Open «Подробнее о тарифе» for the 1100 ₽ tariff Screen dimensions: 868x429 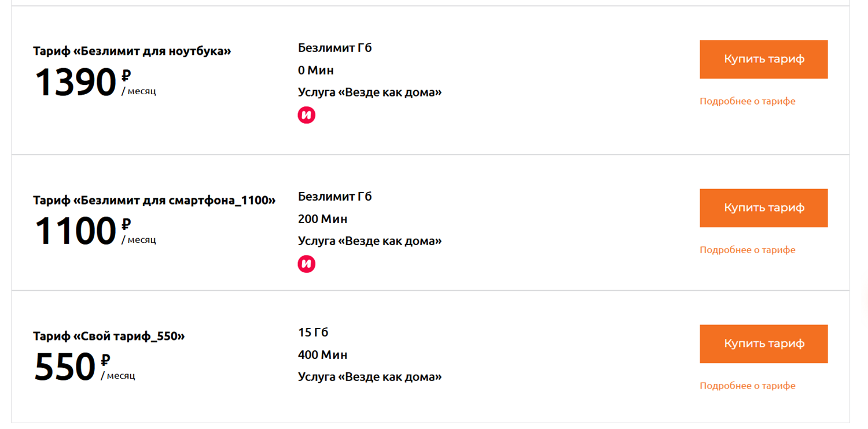point(748,250)
